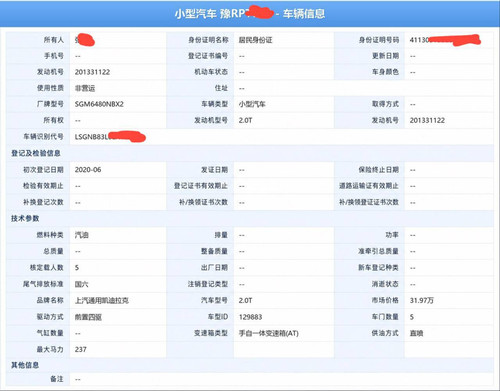Click the 身份证明号码 label

(x=379, y=40)
